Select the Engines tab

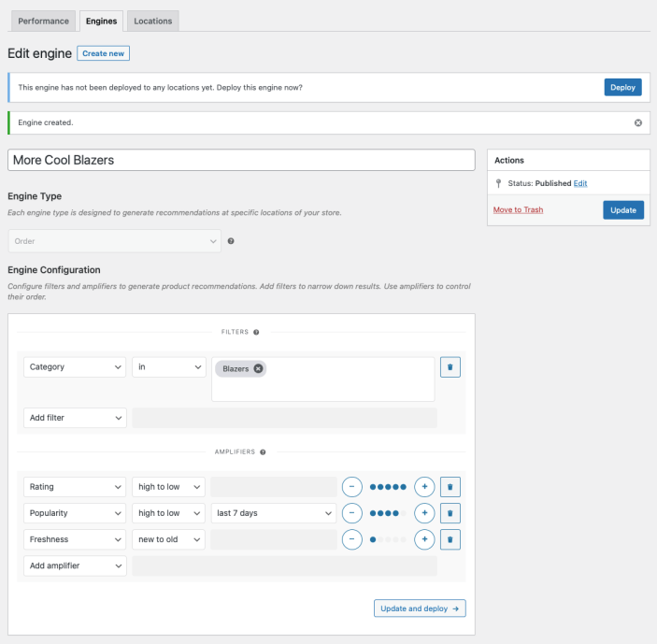pos(101,21)
